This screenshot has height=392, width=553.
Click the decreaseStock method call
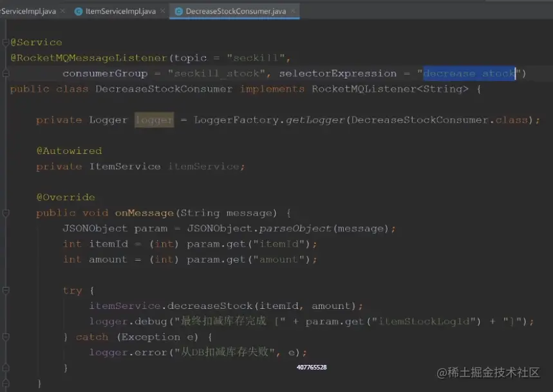(x=210, y=306)
